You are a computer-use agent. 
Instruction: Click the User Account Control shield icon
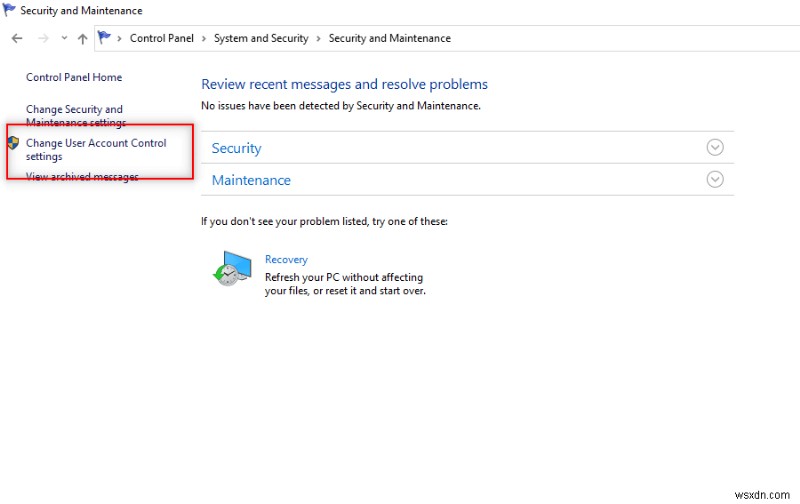[14, 143]
